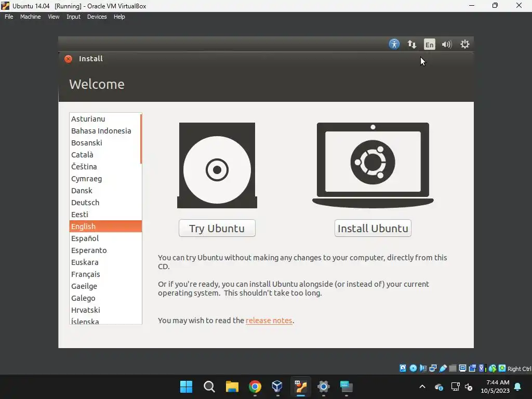This screenshot has height=399, width=532.
Task: Click the CD disc image above Try Ubuntu
Action: (217, 165)
